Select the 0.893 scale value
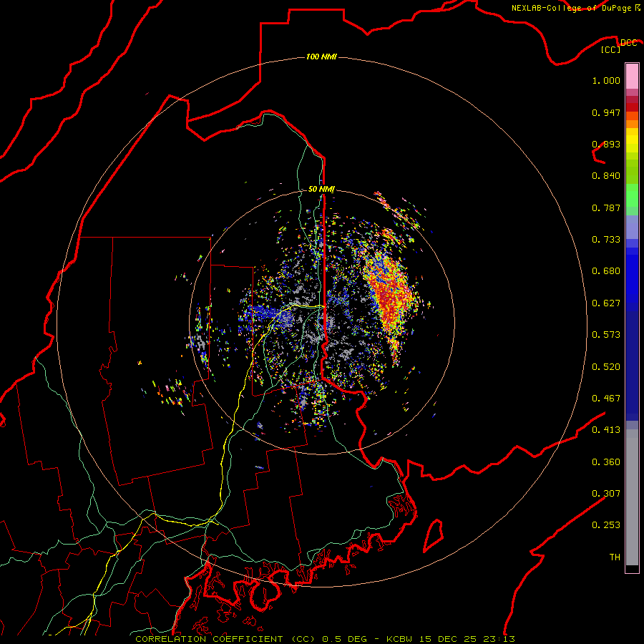Image resolution: width=644 pixels, height=644 pixels. (x=606, y=144)
